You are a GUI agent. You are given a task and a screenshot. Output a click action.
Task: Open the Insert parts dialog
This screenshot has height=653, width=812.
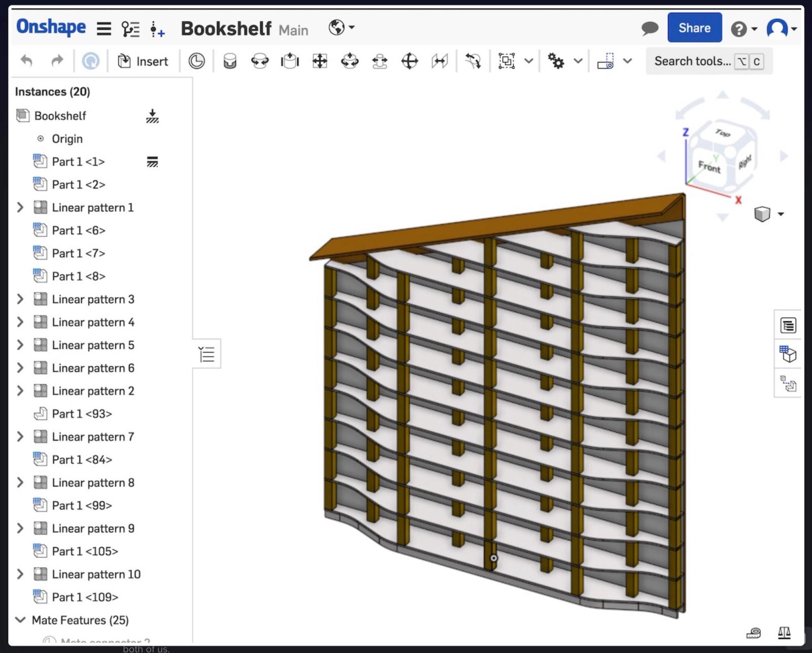(143, 61)
